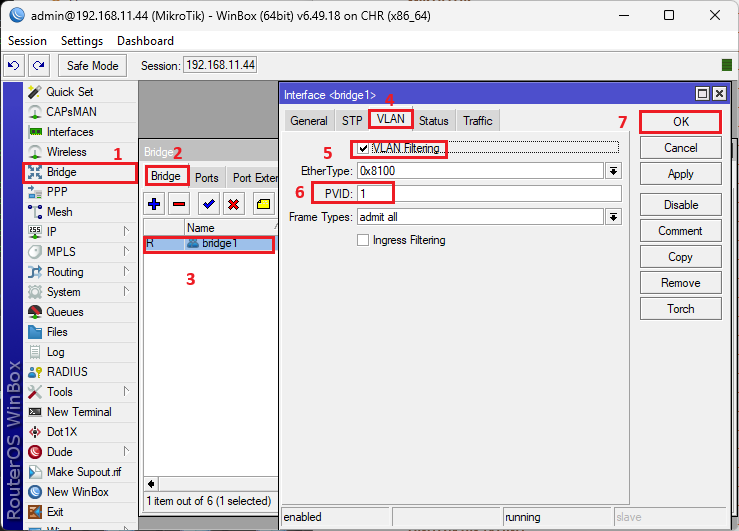Click the blue checkmark enable icon
The width and height of the screenshot is (739, 531).
pyautogui.click(x=209, y=204)
